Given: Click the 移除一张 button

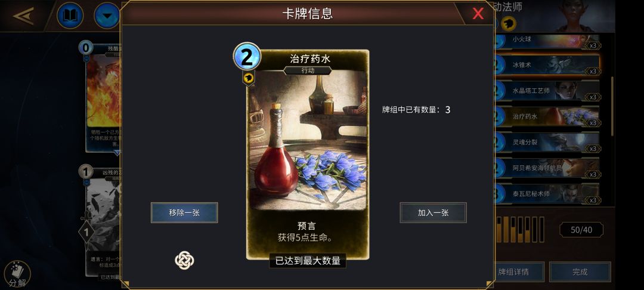Looking at the screenshot, I should pyautogui.click(x=184, y=213).
